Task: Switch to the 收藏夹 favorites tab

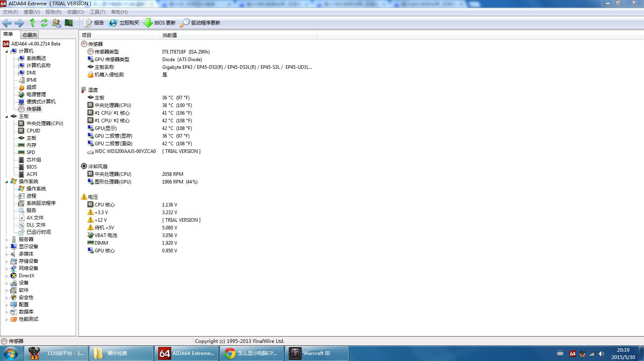Action: 30,35
